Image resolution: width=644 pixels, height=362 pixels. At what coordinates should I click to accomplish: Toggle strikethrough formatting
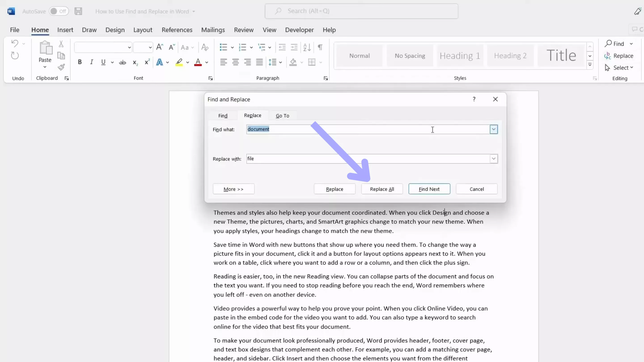pos(123,62)
